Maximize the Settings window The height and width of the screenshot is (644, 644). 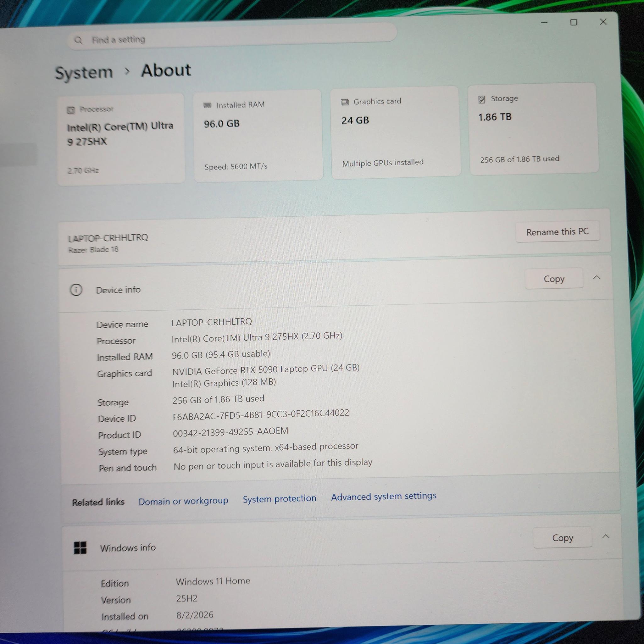click(x=574, y=22)
